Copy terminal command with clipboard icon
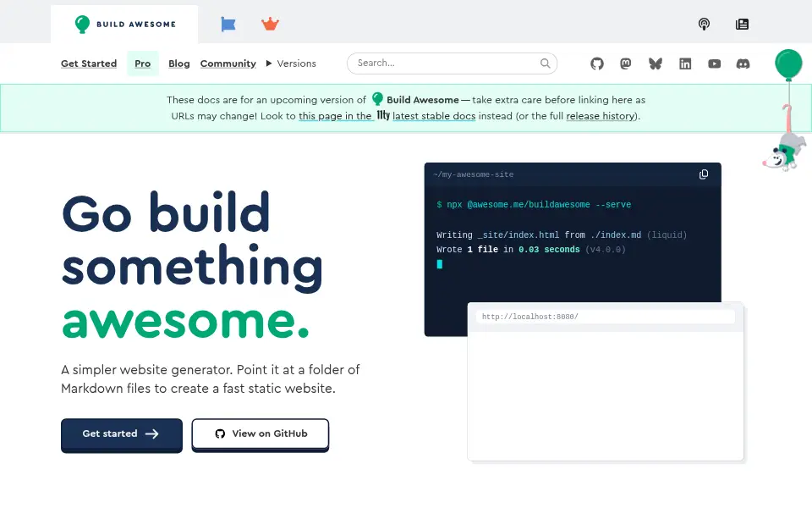 coord(703,174)
